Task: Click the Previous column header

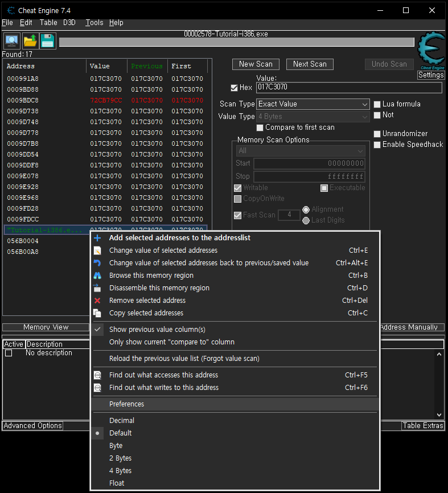Action: coord(147,67)
